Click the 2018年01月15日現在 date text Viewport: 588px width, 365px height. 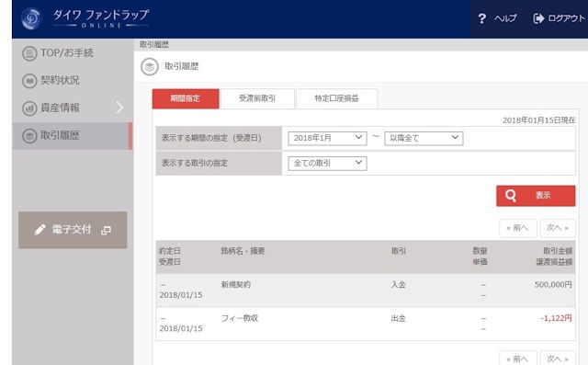pyautogui.click(x=539, y=120)
